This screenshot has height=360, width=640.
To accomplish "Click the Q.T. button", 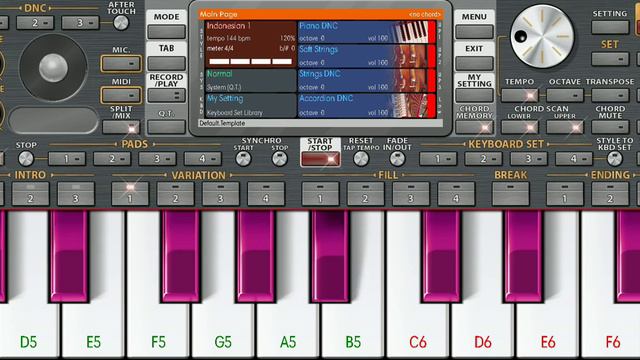I will pos(167,127).
